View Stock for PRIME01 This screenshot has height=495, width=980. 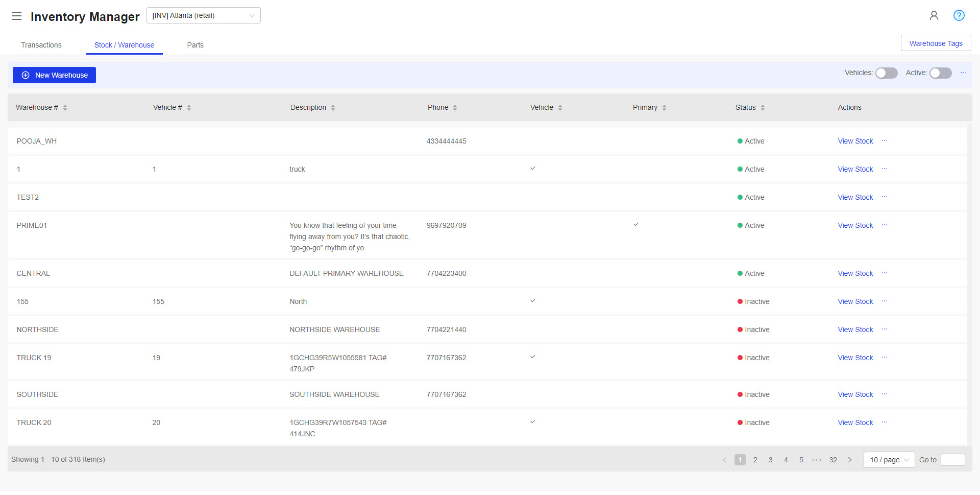[x=855, y=225]
